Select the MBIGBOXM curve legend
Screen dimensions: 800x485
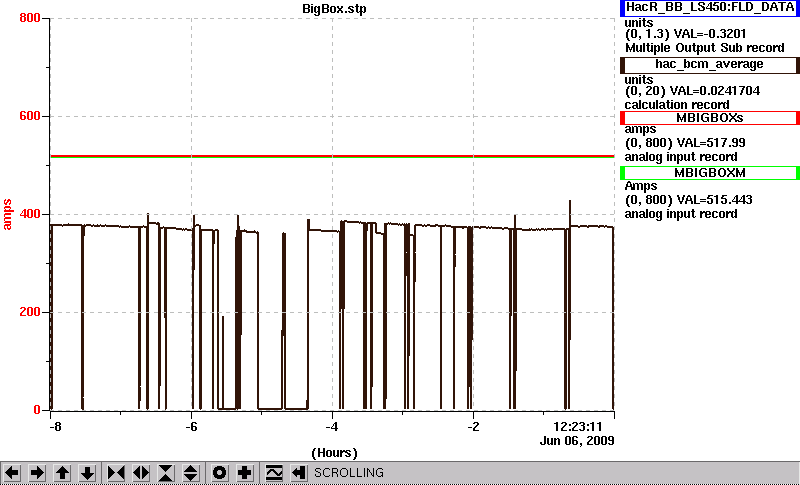710,173
